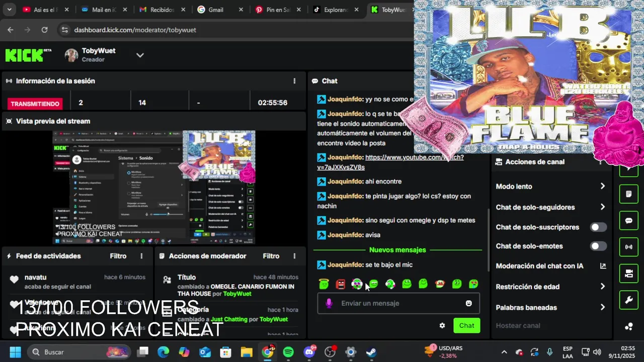Open the emoji picker in message box
Image resolution: width=644 pixels, height=362 pixels.
469,303
